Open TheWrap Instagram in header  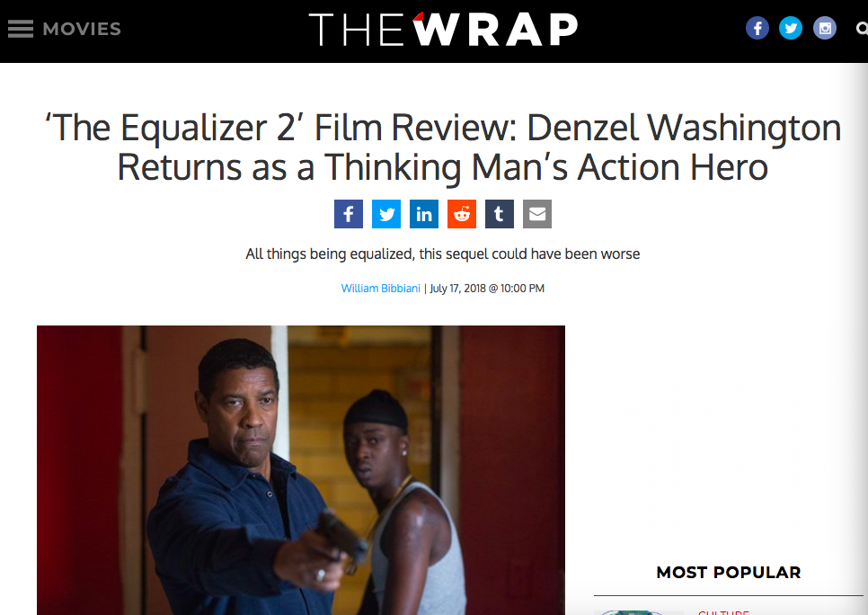coord(824,28)
